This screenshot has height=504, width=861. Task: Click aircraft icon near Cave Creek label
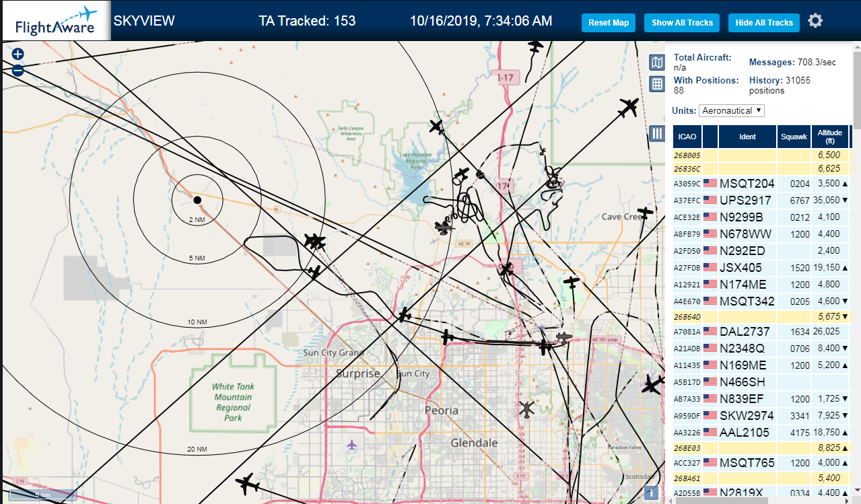point(646,213)
